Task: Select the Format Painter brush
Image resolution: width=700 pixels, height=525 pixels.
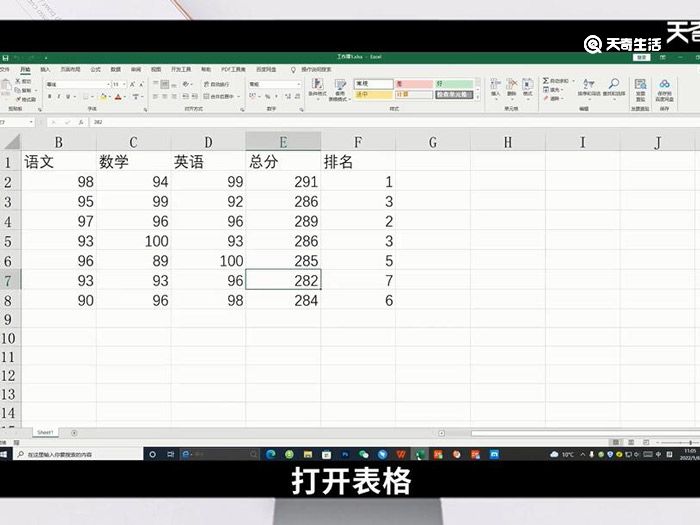Action: click(18, 99)
